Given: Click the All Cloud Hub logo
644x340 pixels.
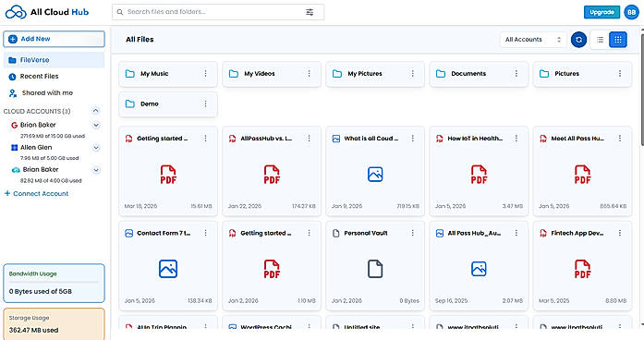Looking at the screenshot, I should coord(47,12).
